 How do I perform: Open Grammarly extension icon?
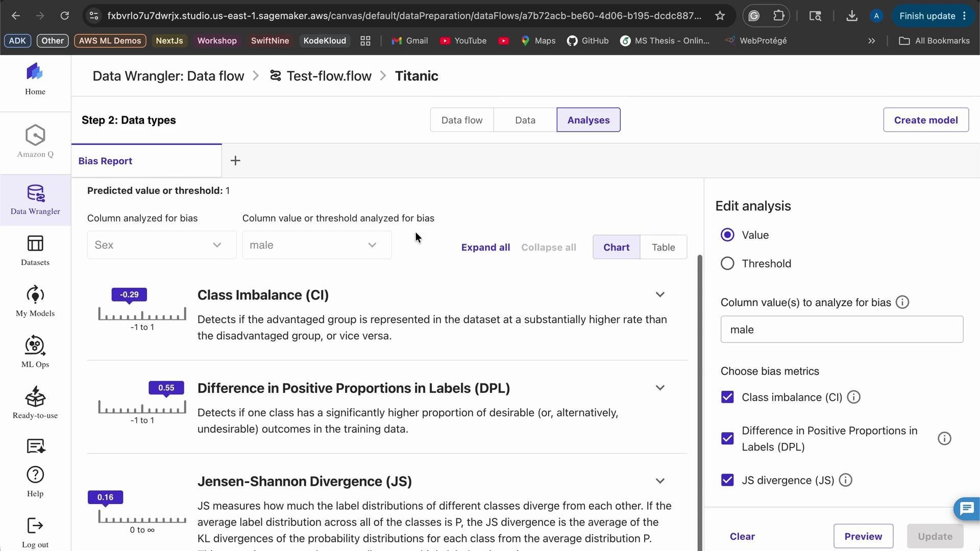click(x=754, y=16)
